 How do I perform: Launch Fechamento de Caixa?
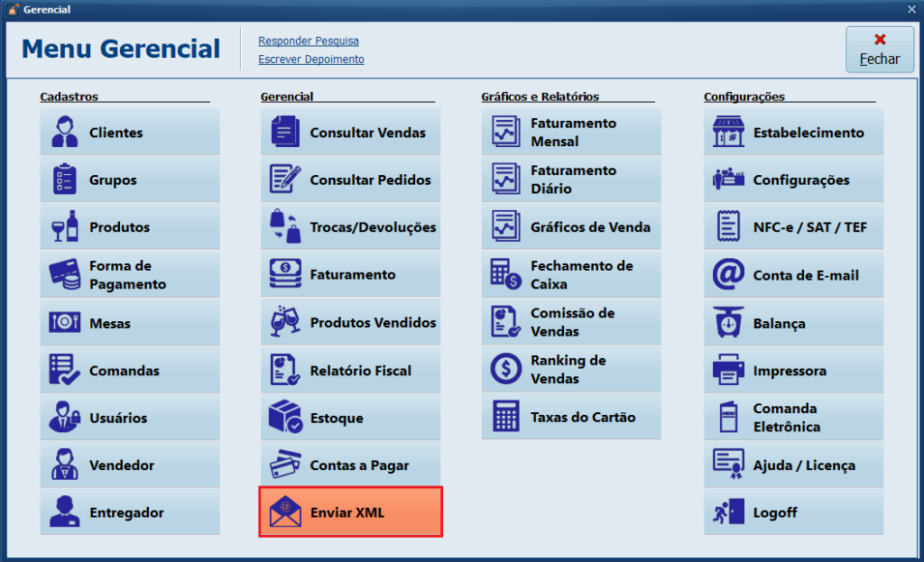click(x=571, y=275)
